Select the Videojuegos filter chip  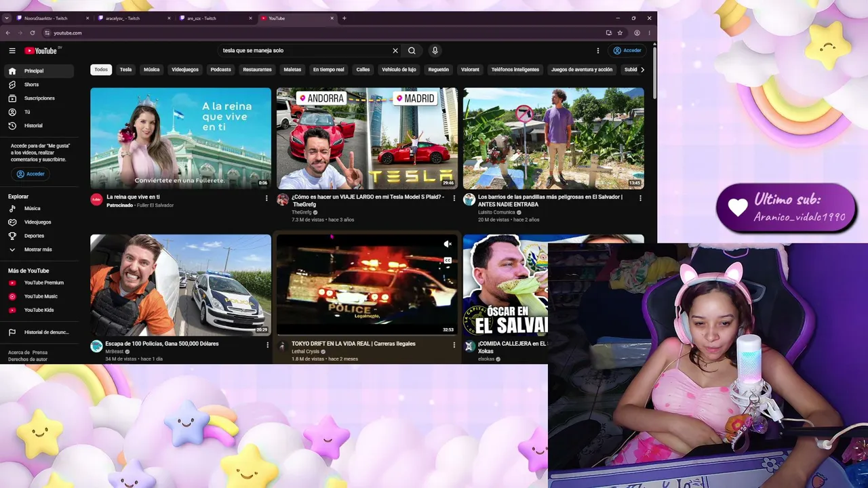tap(185, 70)
